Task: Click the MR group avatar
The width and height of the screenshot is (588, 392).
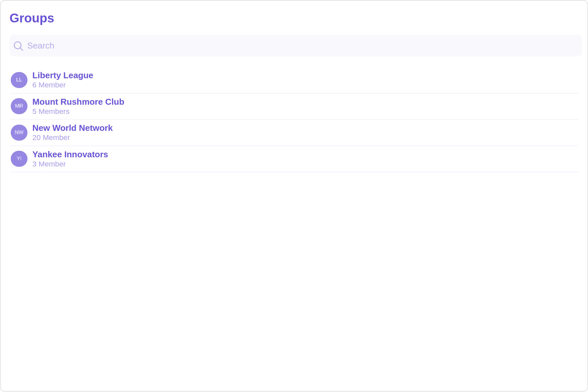Action: (x=19, y=106)
